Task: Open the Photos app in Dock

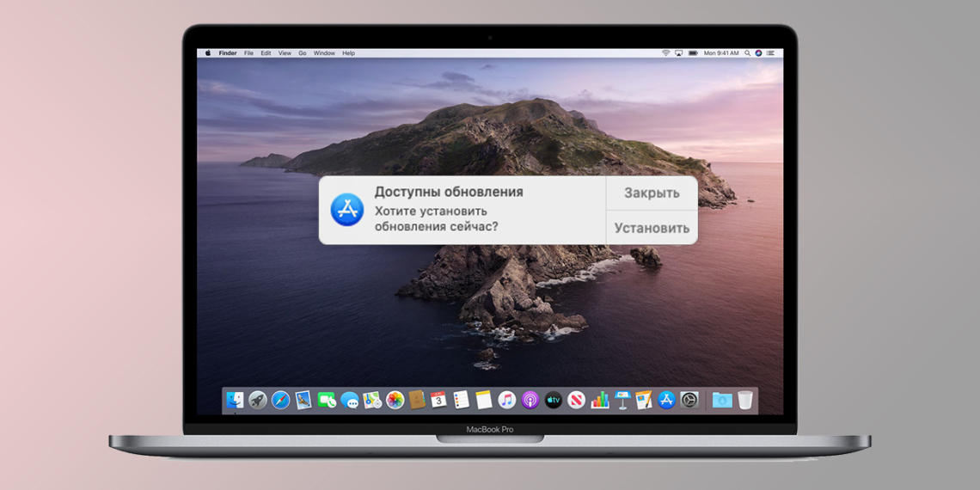Action: (x=395, y=400)
